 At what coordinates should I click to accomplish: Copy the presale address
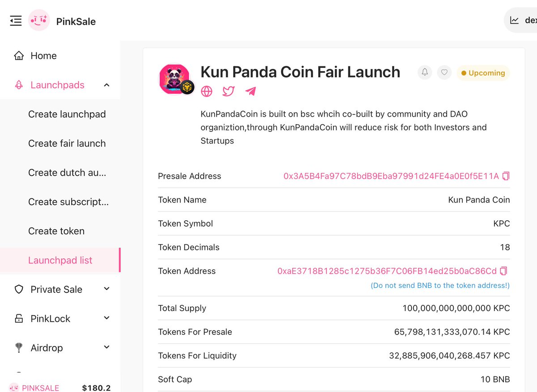tap(506, 176)
